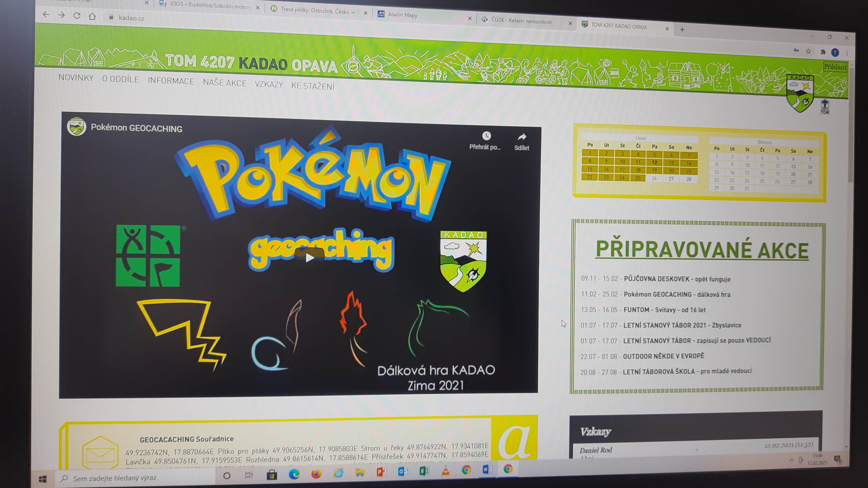Open LETNÍ STANOVÝ TÁBOR 2021 Zbyslavice
The width and height of the screenshot is (868, 488).
tap(682, 325)
